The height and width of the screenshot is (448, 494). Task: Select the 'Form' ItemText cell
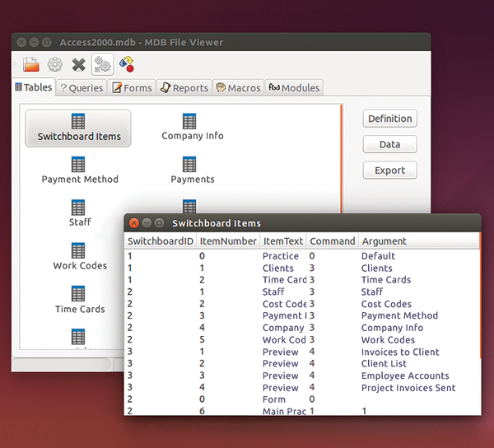click(274, 399)
